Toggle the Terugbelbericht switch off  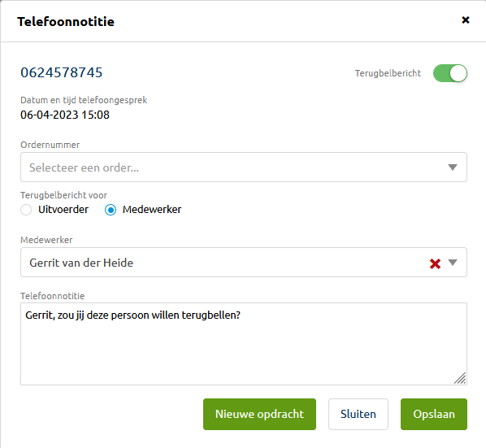point(450,73)
